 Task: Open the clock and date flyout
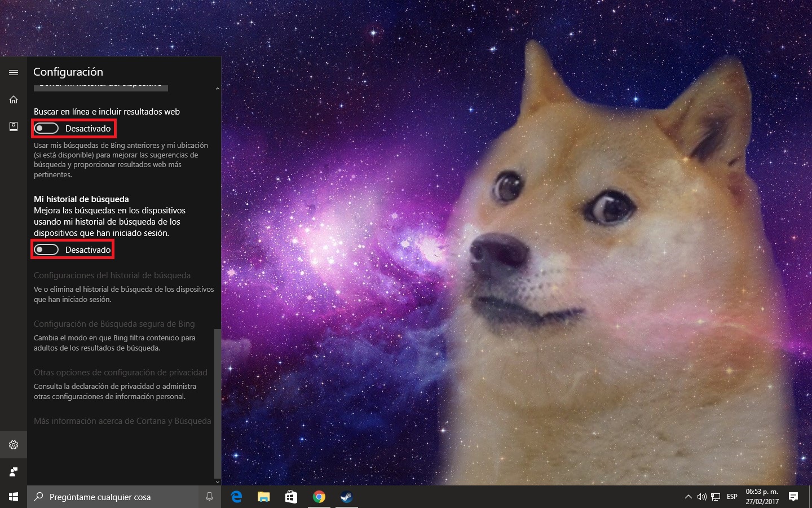pos(762,497)
